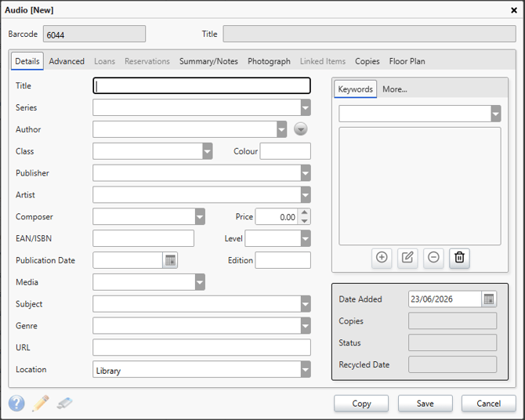Screen dimensions: 525x420
Task: Expand the Series dropdown
Action: click(x=306, y=108)
